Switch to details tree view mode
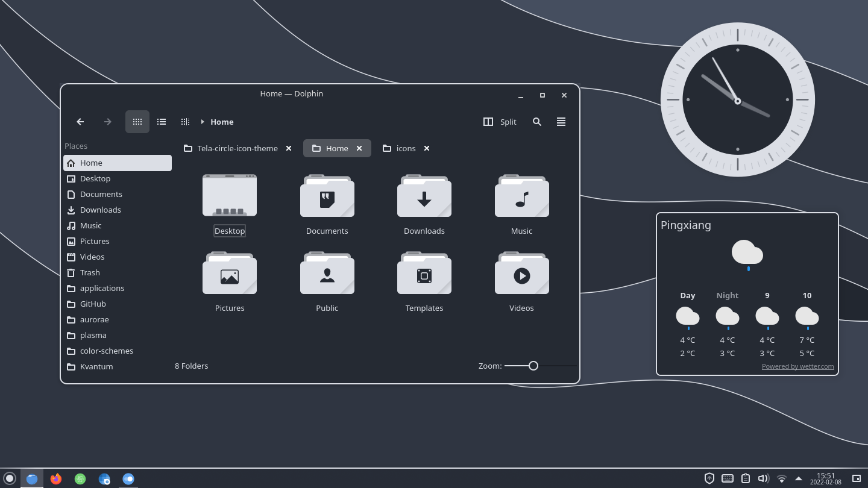 [185, 122]
